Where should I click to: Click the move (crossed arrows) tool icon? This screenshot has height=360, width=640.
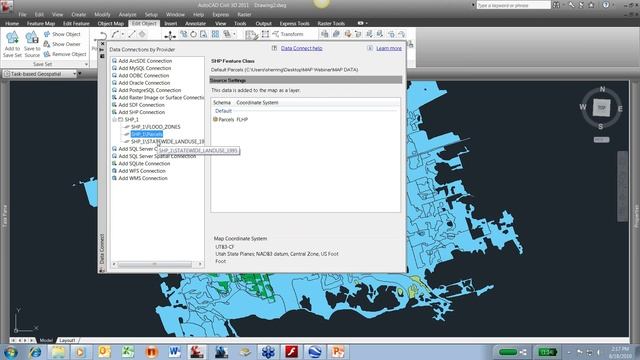pyautogui.click(x=170, y=36)
